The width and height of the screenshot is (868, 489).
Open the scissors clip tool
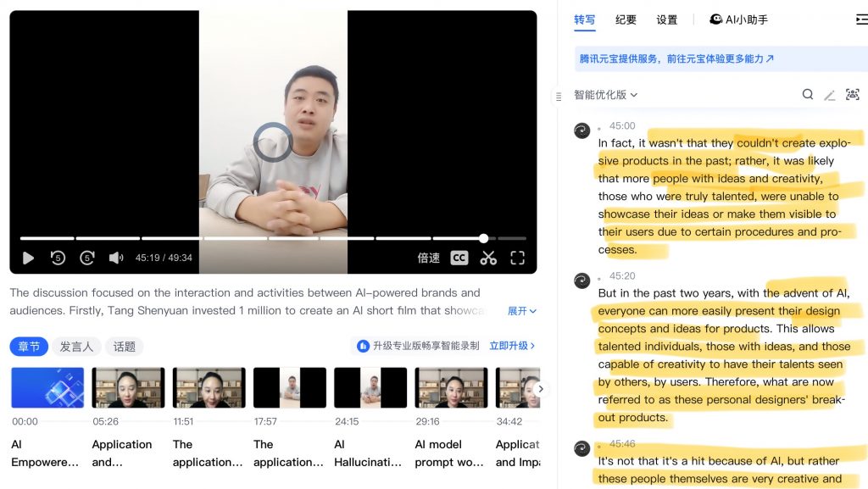point(488,258)
